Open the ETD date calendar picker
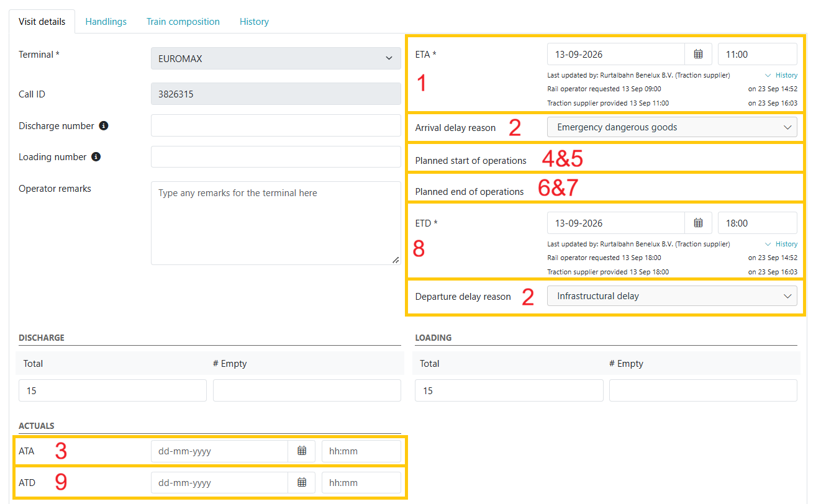This screenshot has width=821, height=504. click(x=698, y=223)
